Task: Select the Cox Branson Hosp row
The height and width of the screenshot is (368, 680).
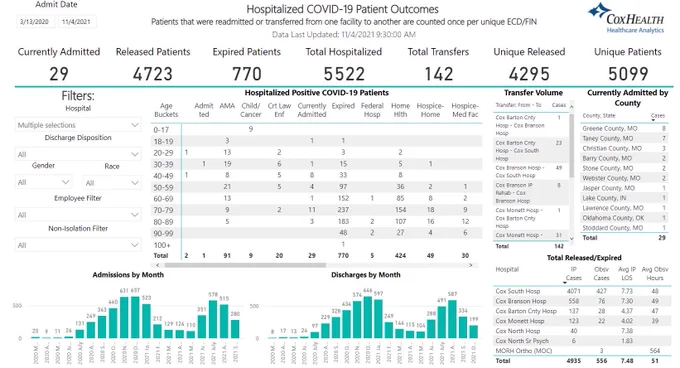Action: 582,301
